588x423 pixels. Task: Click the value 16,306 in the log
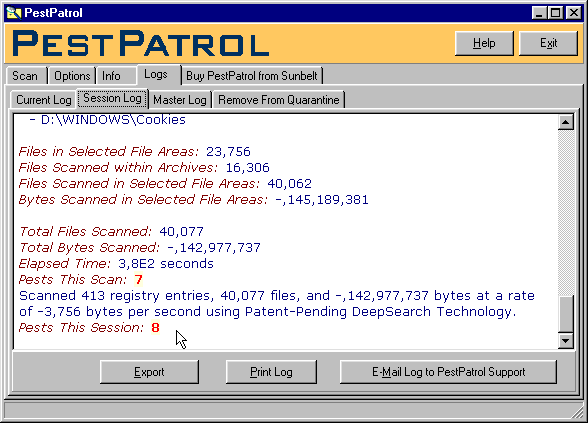point(248,168)
